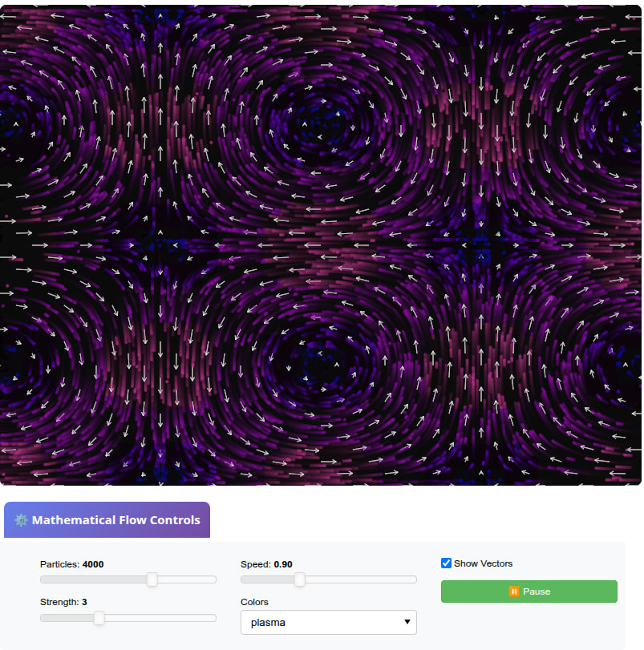This screenshot has height=650, width=644.
Task: Click the Particles value 4000 label
Action: pyautogui.click(x=93, y=564)
